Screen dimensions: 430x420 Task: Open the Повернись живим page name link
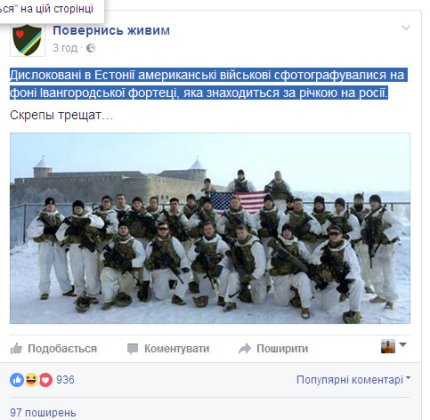coord(111,30)
